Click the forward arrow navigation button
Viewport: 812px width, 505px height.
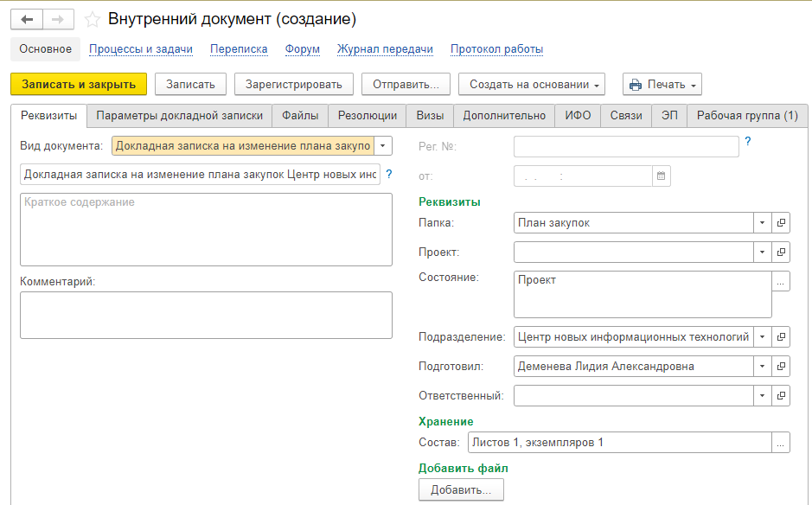[x=58, y=20]
